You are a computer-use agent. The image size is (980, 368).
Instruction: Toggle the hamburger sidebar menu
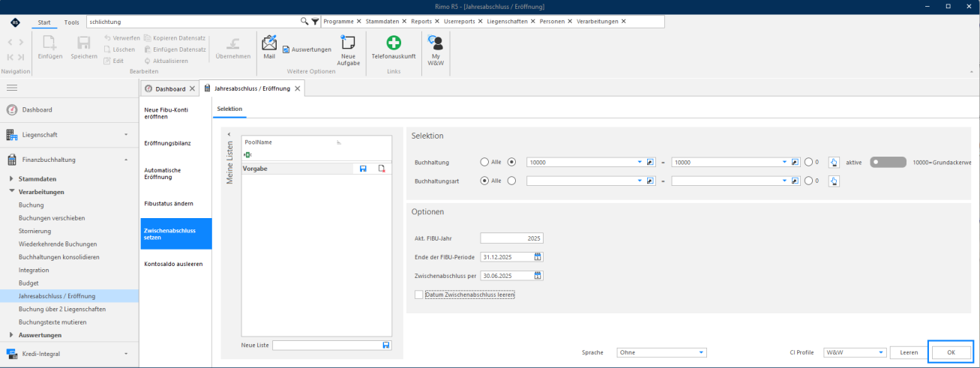(x=12, y=88)
